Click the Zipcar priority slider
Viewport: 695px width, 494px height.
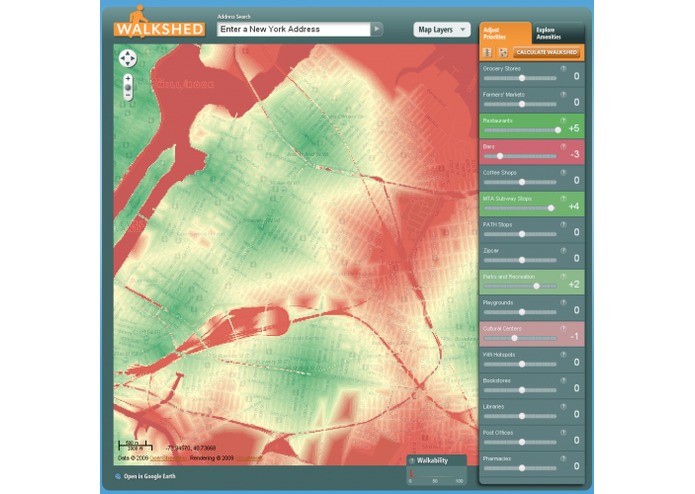(520, 260)
